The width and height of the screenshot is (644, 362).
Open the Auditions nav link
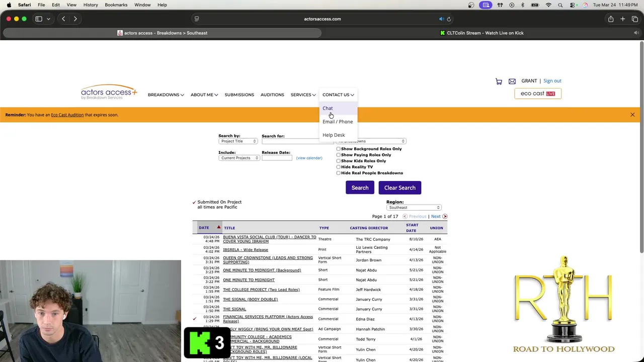click(x=272, y=95)
